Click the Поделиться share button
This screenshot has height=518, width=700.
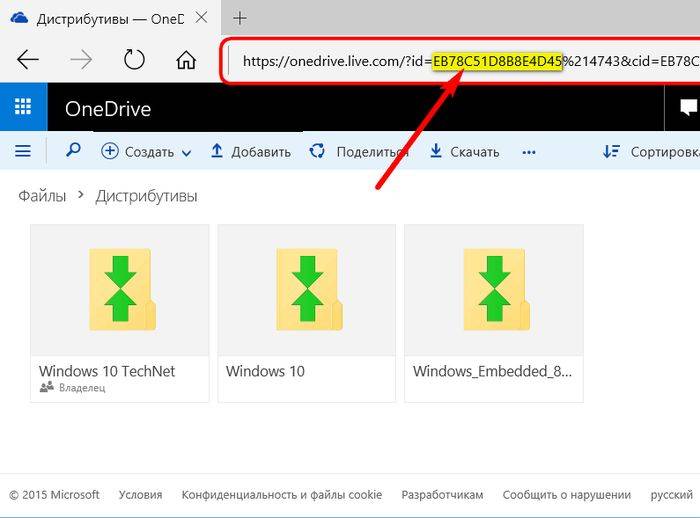[x=359, y=152]
